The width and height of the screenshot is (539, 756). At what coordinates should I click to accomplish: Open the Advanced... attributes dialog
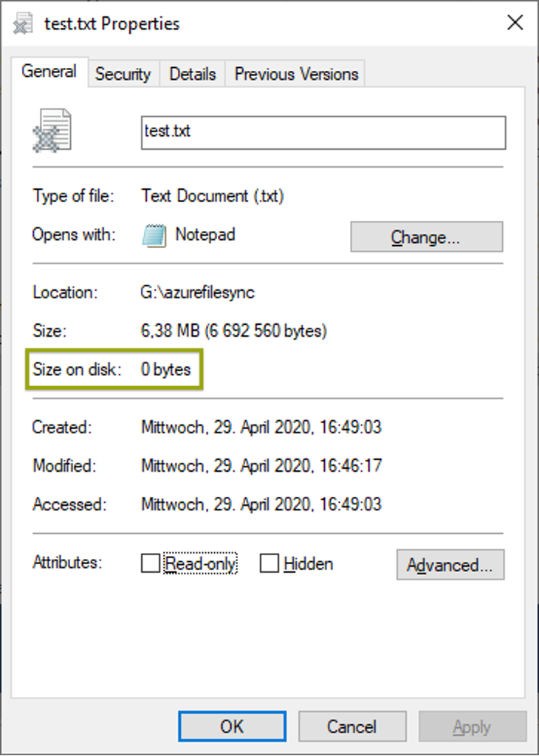(450, 565)
